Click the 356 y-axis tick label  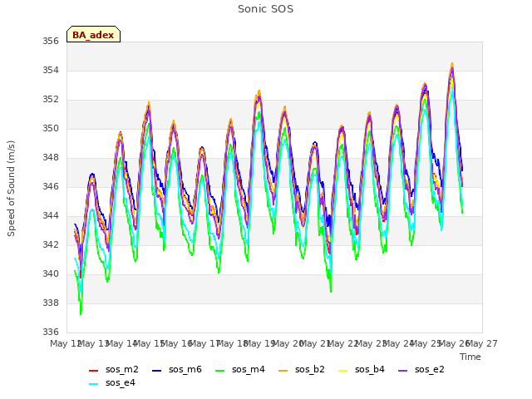[51, 41]
